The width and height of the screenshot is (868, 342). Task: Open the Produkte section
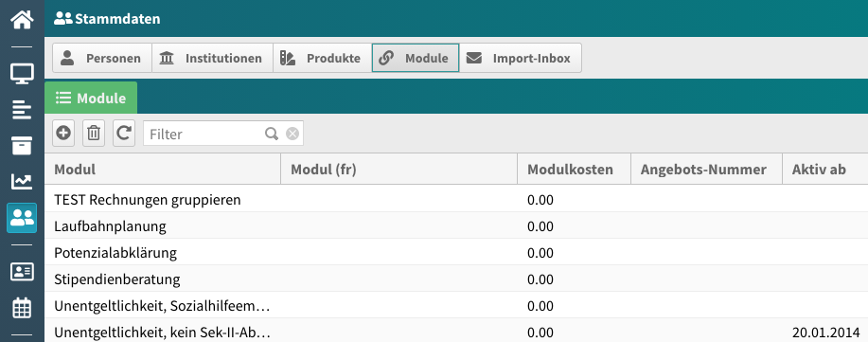322,58
